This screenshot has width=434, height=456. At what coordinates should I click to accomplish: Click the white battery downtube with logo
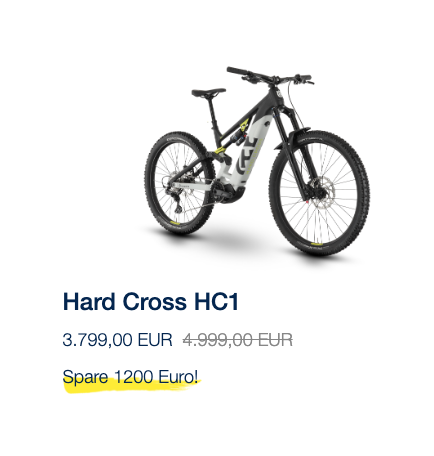coord(252,152)
